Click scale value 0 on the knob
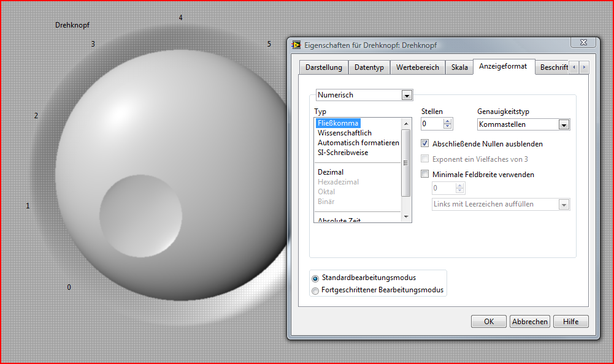Viewport: 614px width, 364px height. pyautogui.click(x=69, y=287)
